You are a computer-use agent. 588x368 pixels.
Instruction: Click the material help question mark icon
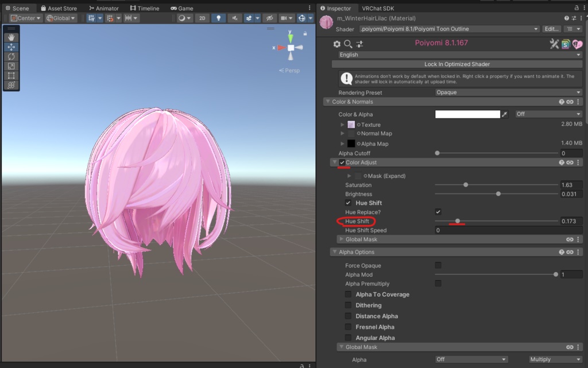(x=566, y=18)
